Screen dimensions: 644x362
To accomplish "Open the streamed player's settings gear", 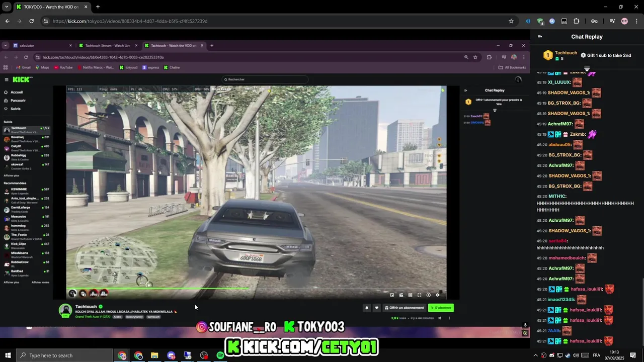I will (437, 295).
